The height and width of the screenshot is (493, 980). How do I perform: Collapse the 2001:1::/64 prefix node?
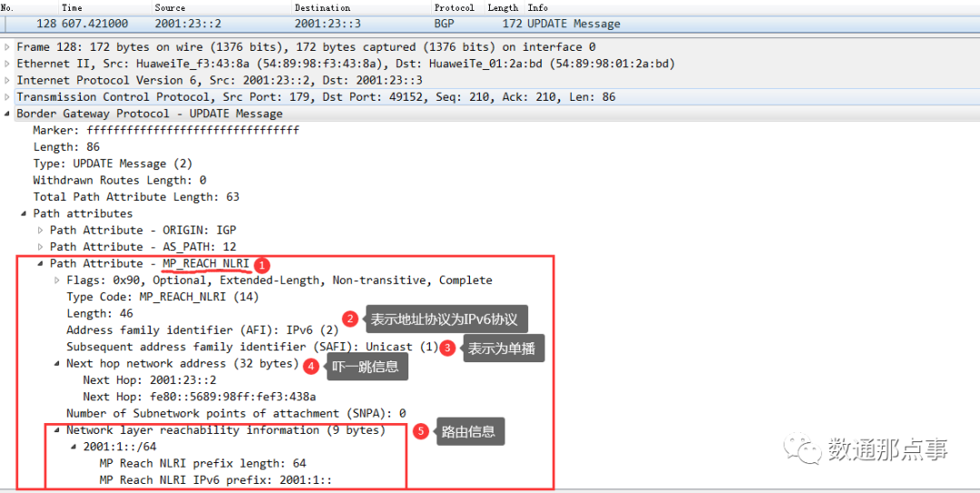[x=73, y=447]
